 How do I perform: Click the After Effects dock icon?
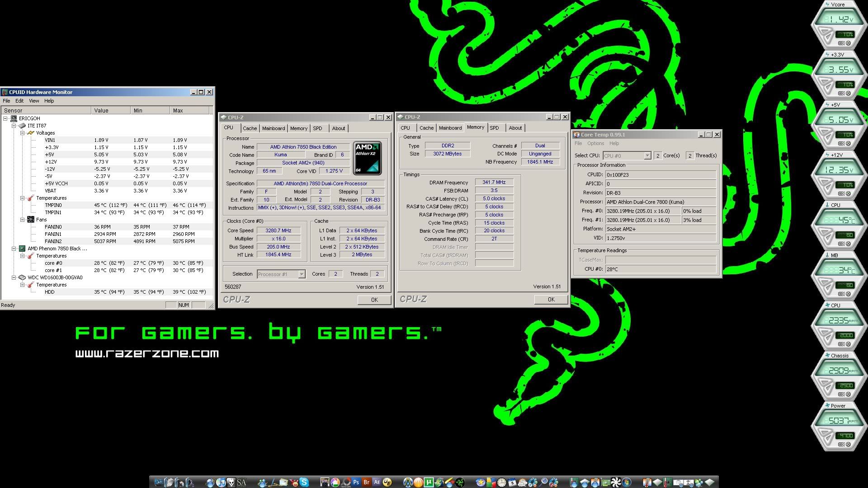[377, 482]
